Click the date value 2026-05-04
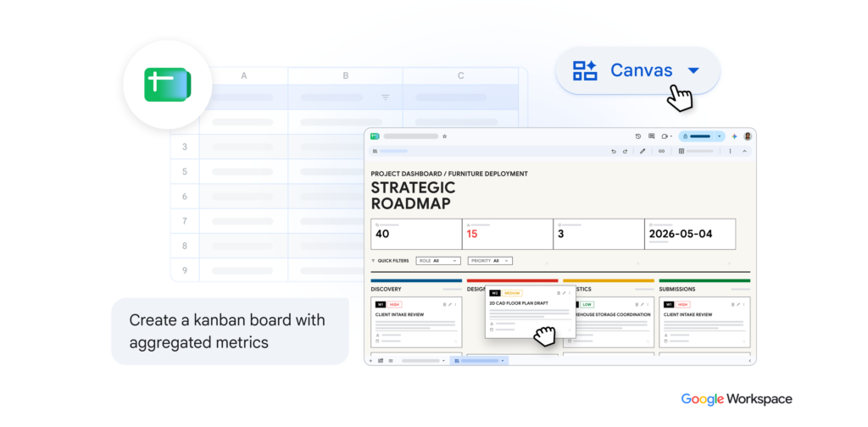Image resolution: width=868 pixels, height=427 pixels. 681,234
